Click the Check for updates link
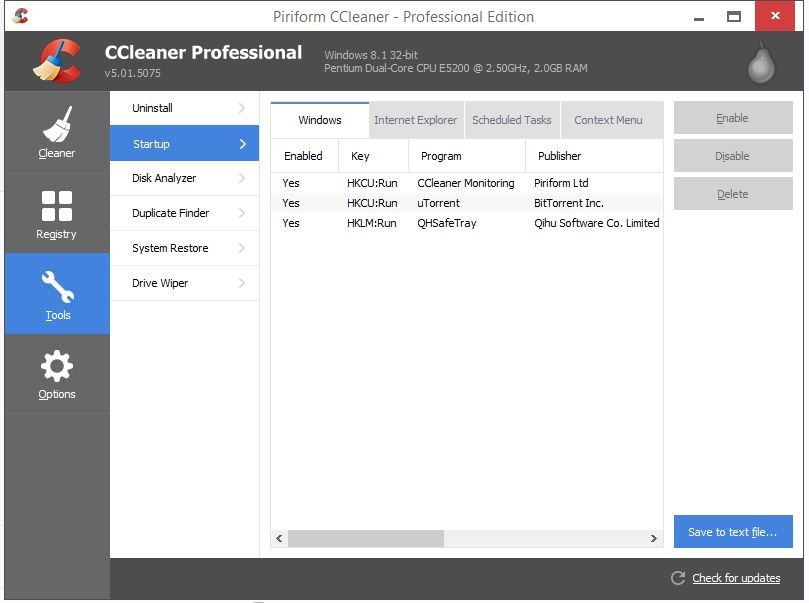The image size is (809, 603). point(736,578)
